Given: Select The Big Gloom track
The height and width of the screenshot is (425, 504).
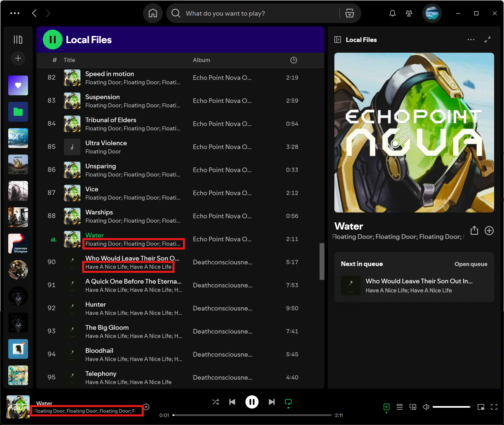Looking at the screenshot, I should click(x=180, y=331).
